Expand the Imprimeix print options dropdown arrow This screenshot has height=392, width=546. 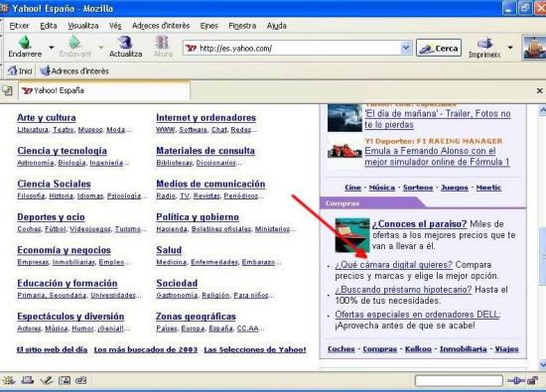pos(510,47)
